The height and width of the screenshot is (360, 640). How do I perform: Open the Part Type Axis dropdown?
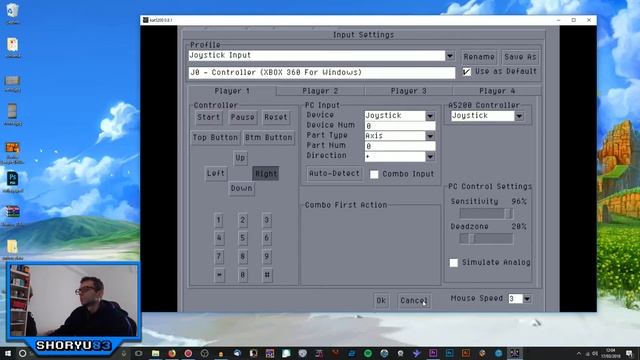tap(430, 136)
